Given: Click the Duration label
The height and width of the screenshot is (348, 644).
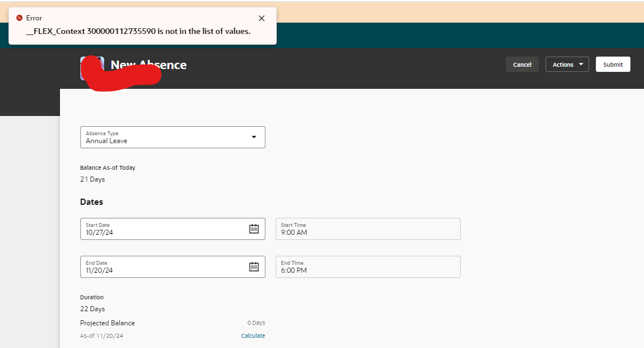Looking at the screenshot, I should (92, 297).
